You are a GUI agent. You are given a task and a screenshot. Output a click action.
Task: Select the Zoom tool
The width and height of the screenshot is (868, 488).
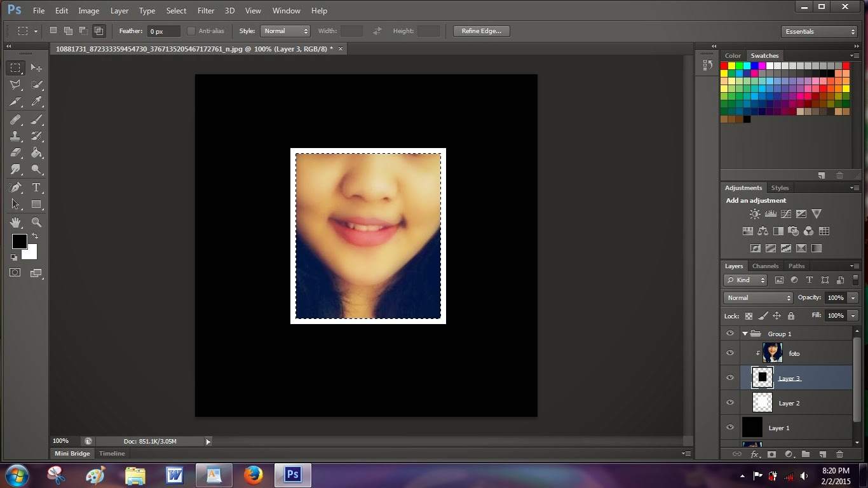(36, 222)
